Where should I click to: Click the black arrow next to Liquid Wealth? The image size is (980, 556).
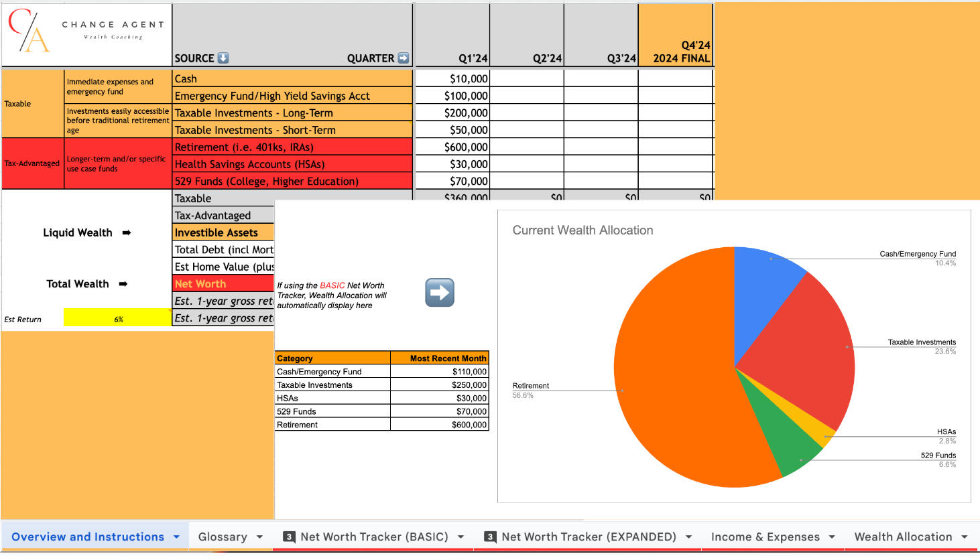(x=127, y=233)
